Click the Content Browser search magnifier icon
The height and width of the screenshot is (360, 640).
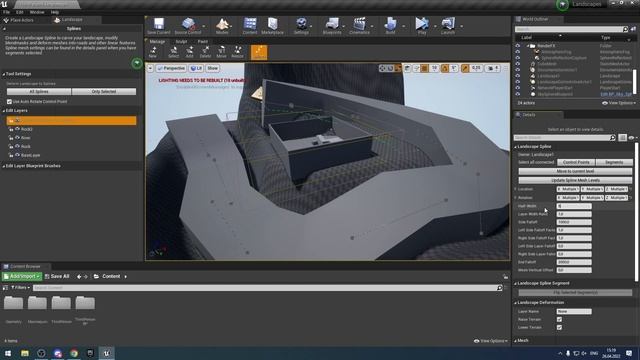pos(500,288)
